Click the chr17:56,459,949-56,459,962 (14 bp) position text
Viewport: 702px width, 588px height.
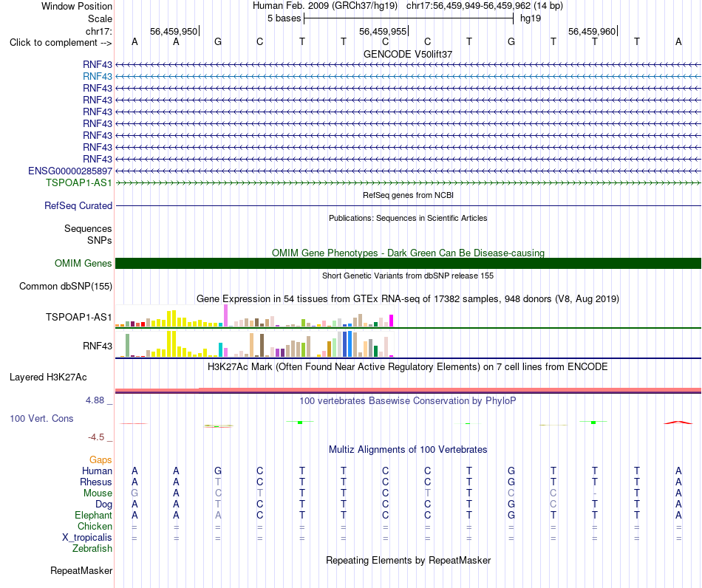click(485, 6)
